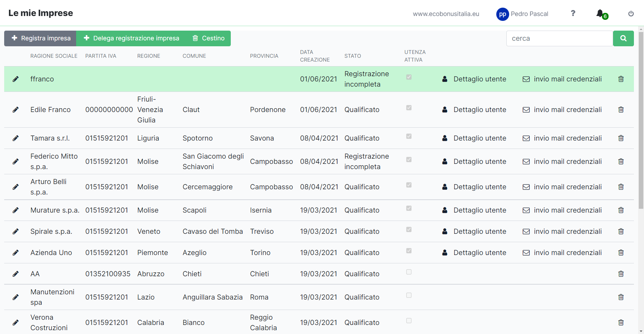Open Pedro Pascal pp avatar
The image size is (644, 334).
(503, 14)
